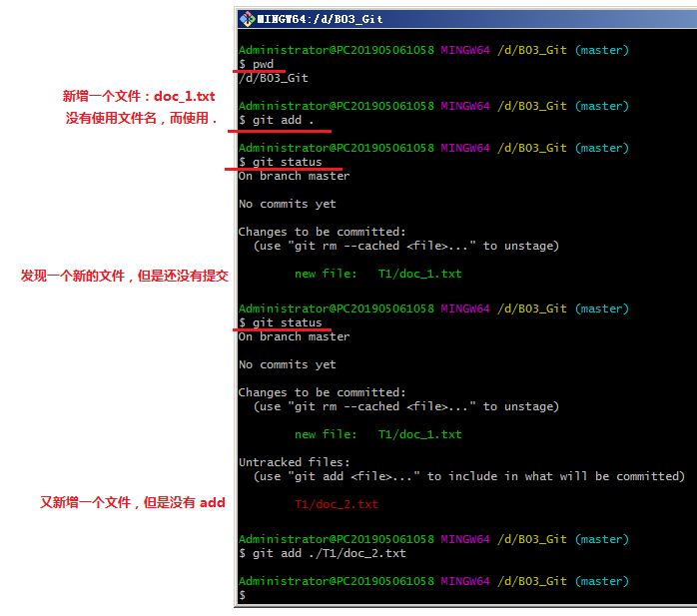Click the hint 'to include in what will be committed'
Viewport: 697px width, 616px height.
553,476
